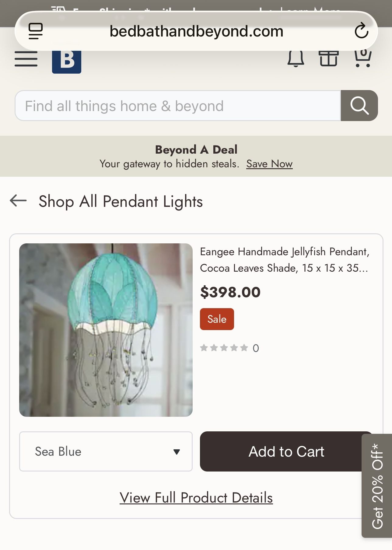This screenshot has width=392, height=550.
Task: Open View Full Product Details
Action: (196, 497)
